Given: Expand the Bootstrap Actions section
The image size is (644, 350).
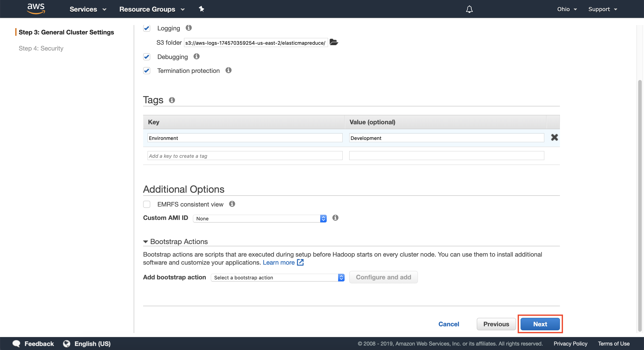Looking at the screenshot, I should 145,241.
